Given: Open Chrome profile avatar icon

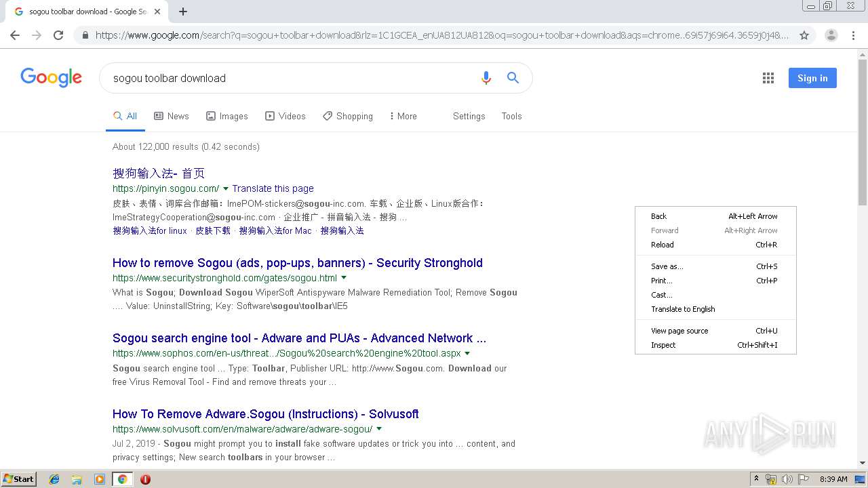Looking at the screenshot, I should 831,35.
